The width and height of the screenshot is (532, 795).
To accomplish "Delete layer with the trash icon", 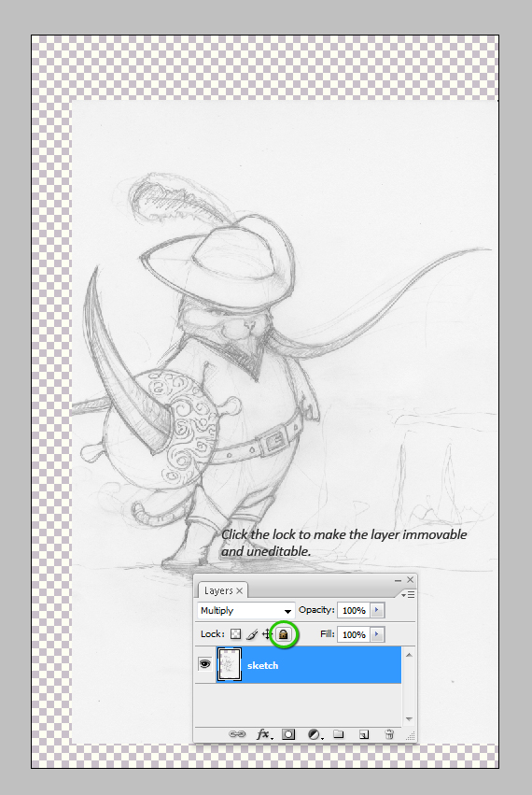I will [x=389, y=734].
